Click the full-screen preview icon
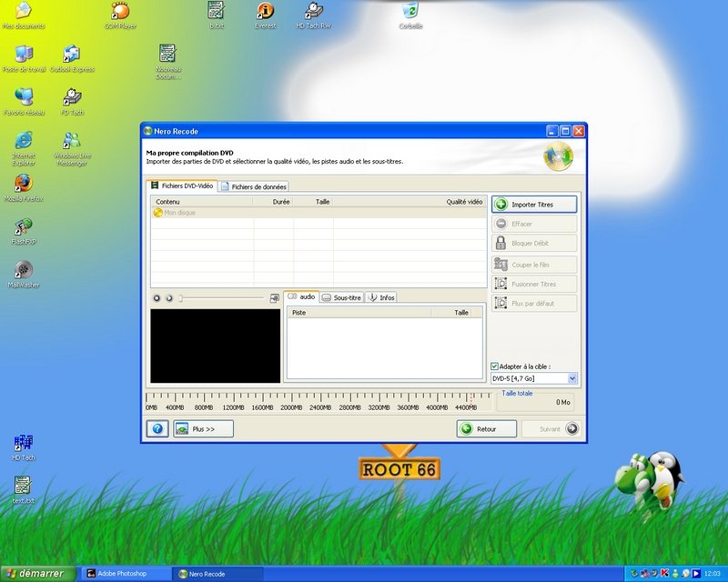Image resolution: width=728 pixels, height=582 pixels. 275,298
